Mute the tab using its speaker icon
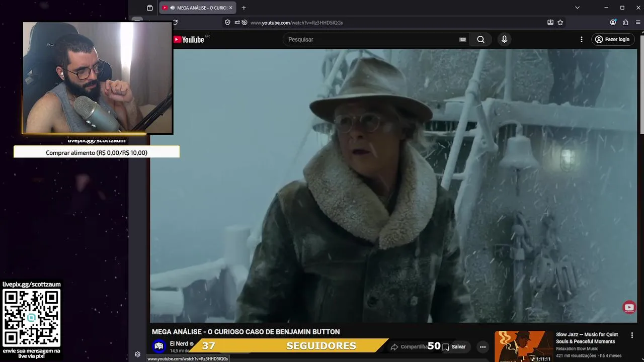Viewport: 644px width, 362px height. click(x=173, y=8)
